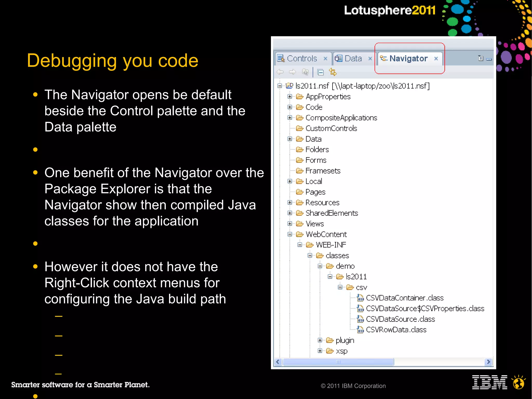Expand the CompositeApplications folder
The image size is (532, 399).
pyautogui.click(x=290, y=118)
